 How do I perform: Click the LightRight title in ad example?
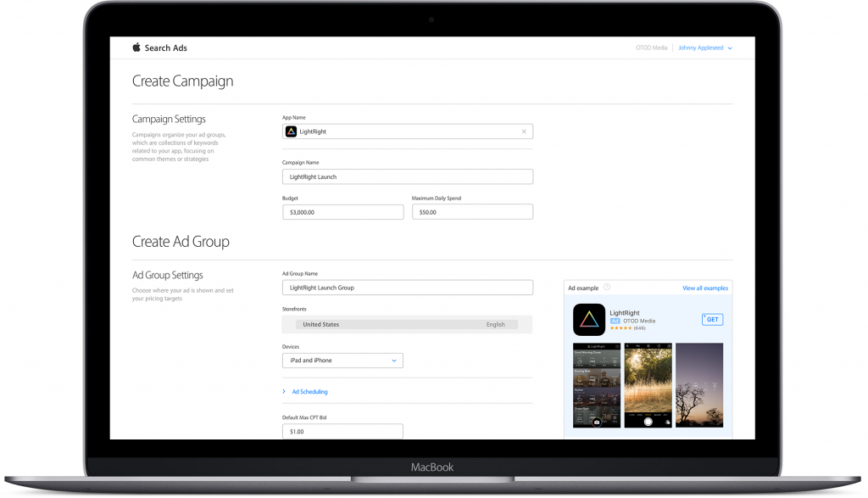(x=625, y=313)
